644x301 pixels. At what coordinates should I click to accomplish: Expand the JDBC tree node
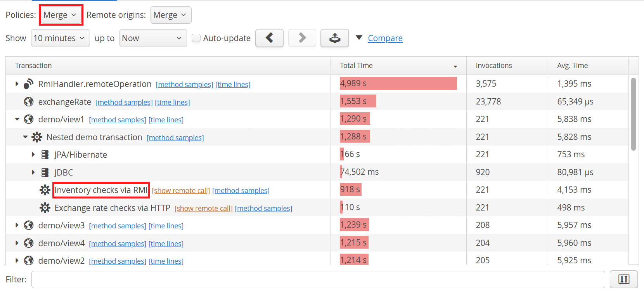33,172
